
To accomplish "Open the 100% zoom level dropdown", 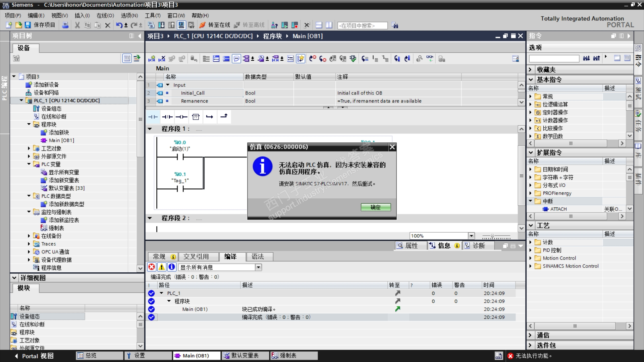I will click(471, 236).
